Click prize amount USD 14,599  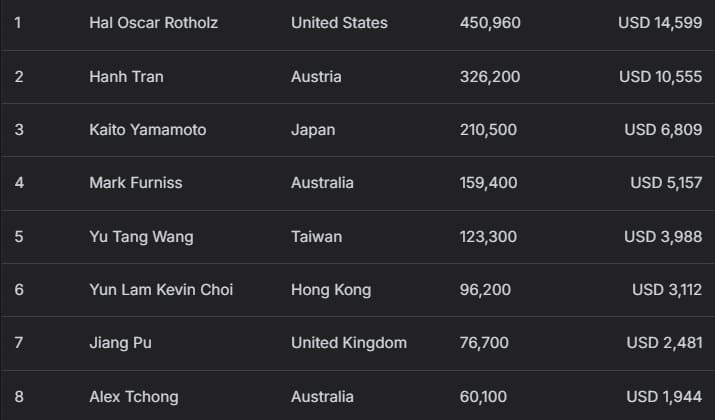click(x=660, y=22)
